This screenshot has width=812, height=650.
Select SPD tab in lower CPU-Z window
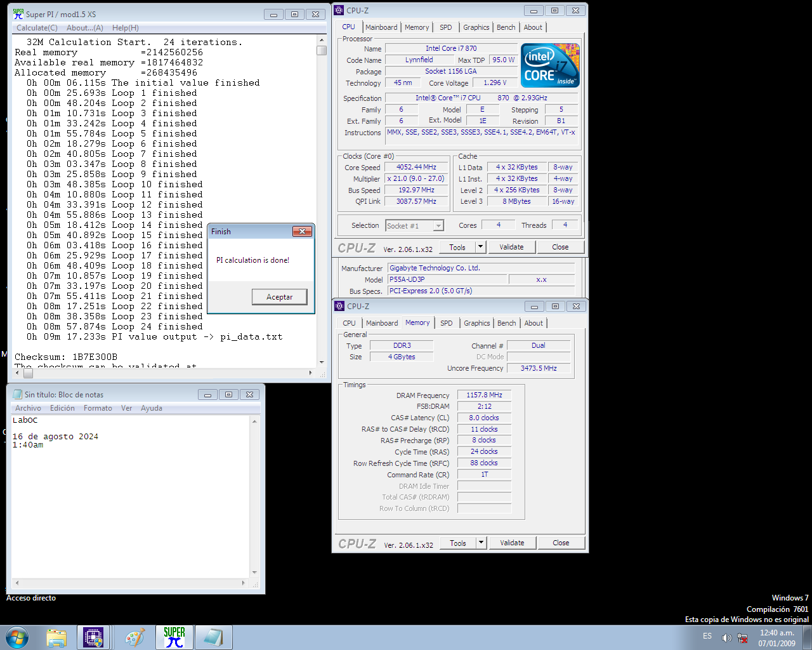click(447, 323)
